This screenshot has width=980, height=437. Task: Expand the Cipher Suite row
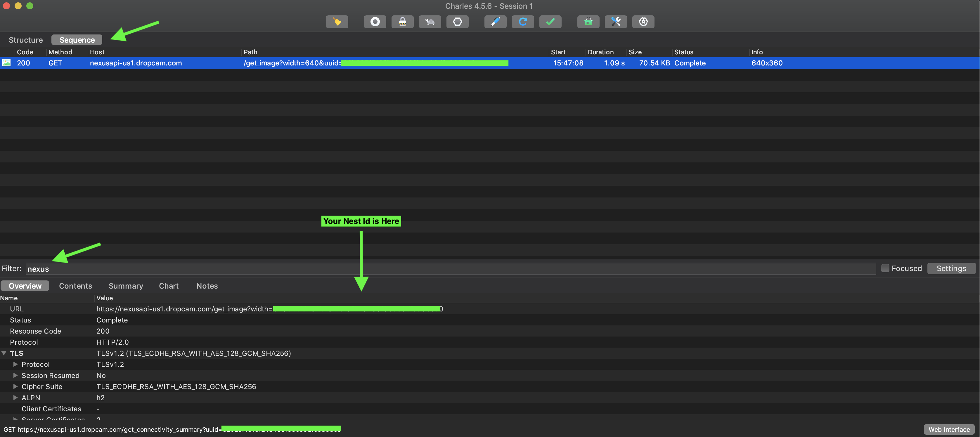coord(15,386)
